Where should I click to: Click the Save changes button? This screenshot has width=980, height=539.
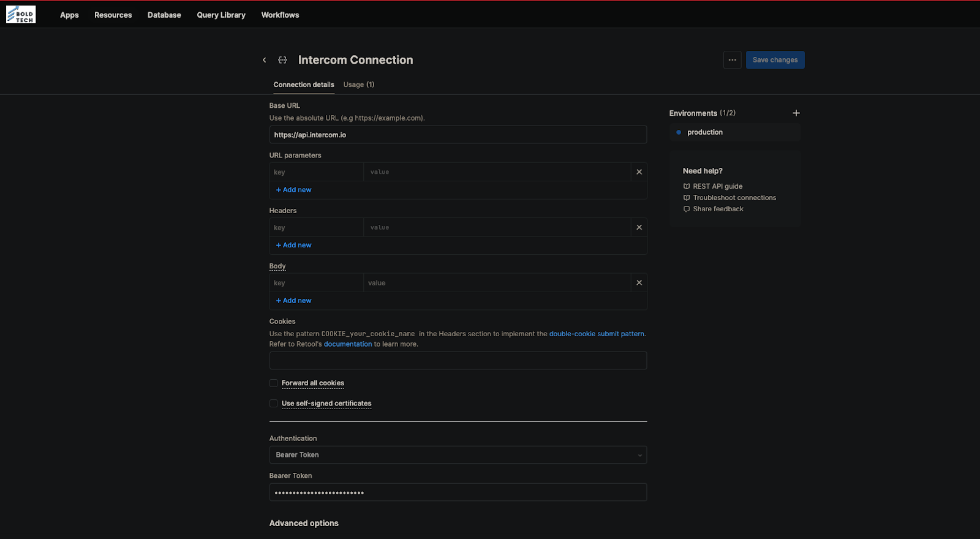pyautogui.click(x=775, y=60)
